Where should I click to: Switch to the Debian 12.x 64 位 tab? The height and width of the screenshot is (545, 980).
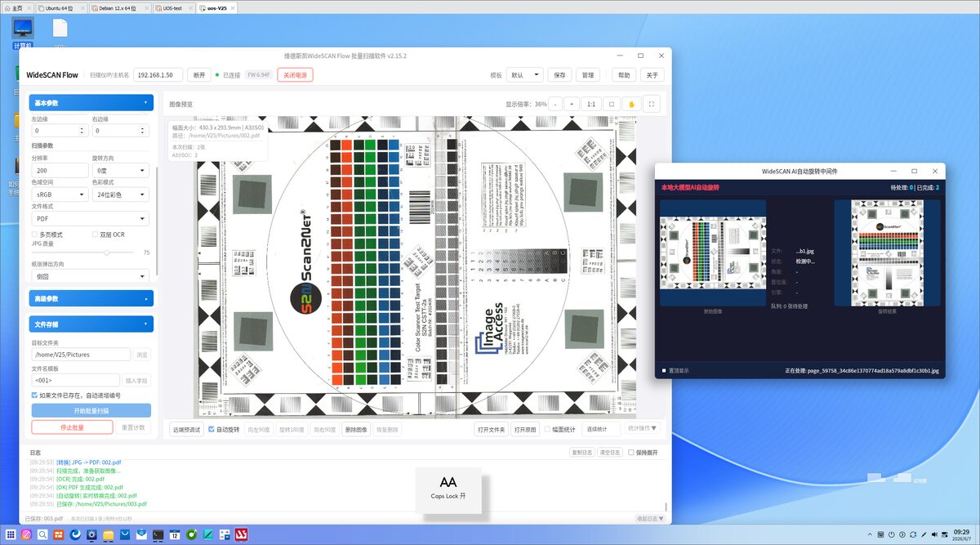pos(120,7)
